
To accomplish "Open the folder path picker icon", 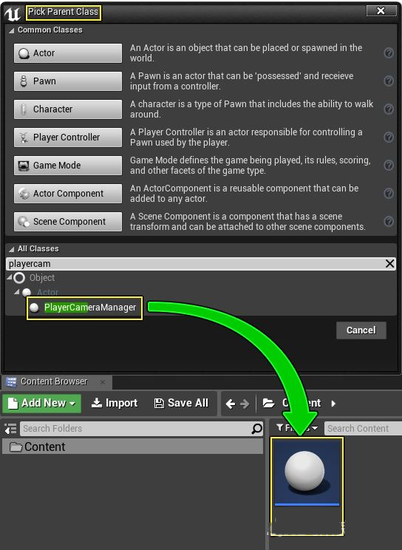I will pyautogui.click(x=269, y=403).
